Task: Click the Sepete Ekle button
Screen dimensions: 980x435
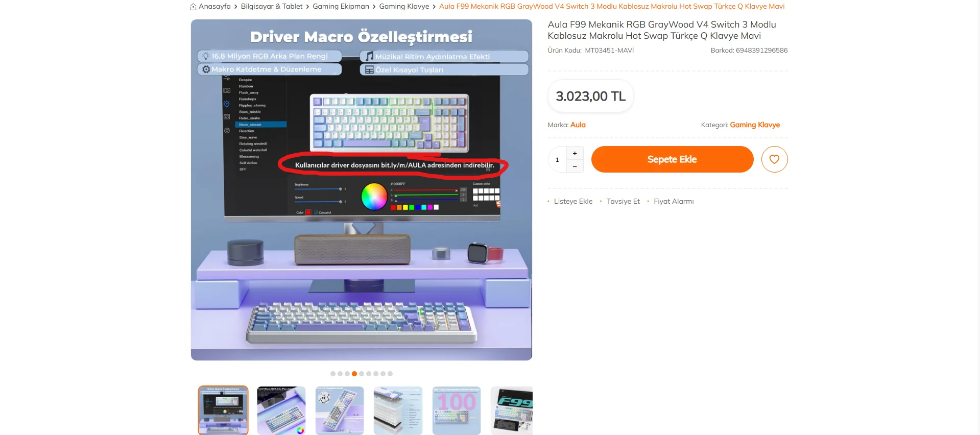Action: click(x=672, y=159)
